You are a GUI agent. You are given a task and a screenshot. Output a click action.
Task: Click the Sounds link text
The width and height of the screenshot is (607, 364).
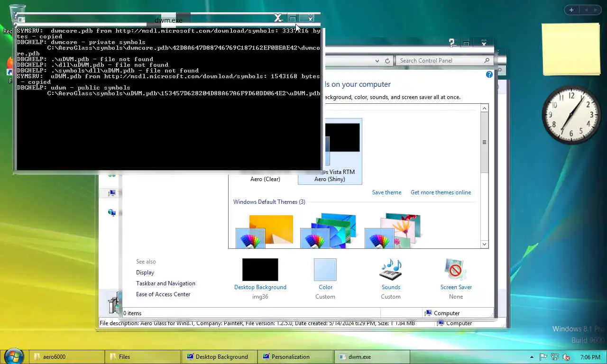click(x=391, y=287)
